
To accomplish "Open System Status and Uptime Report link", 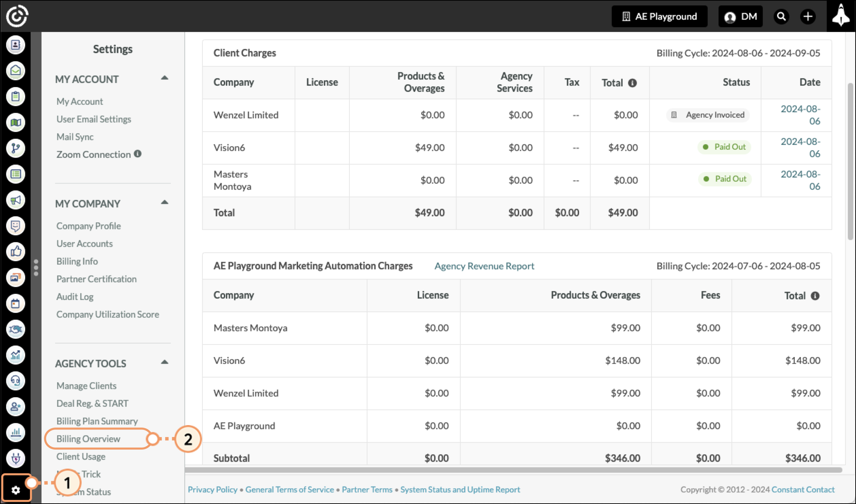I will (460, 489).
